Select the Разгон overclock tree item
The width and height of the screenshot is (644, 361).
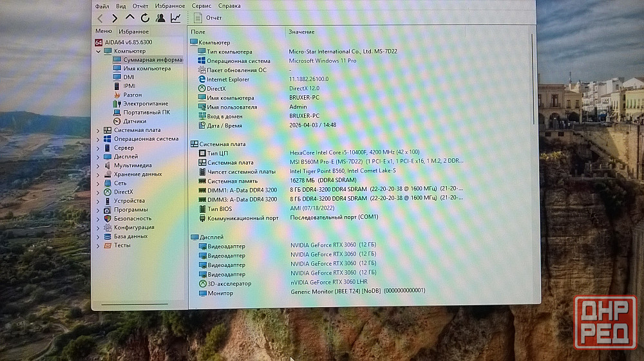pyautogui.click(x=132, y=95)
